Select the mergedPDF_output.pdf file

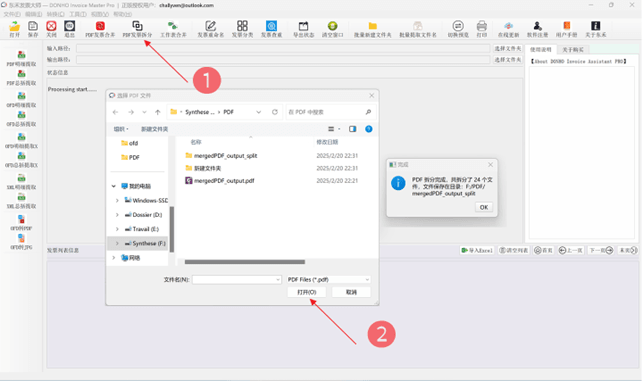coord(224,180)
